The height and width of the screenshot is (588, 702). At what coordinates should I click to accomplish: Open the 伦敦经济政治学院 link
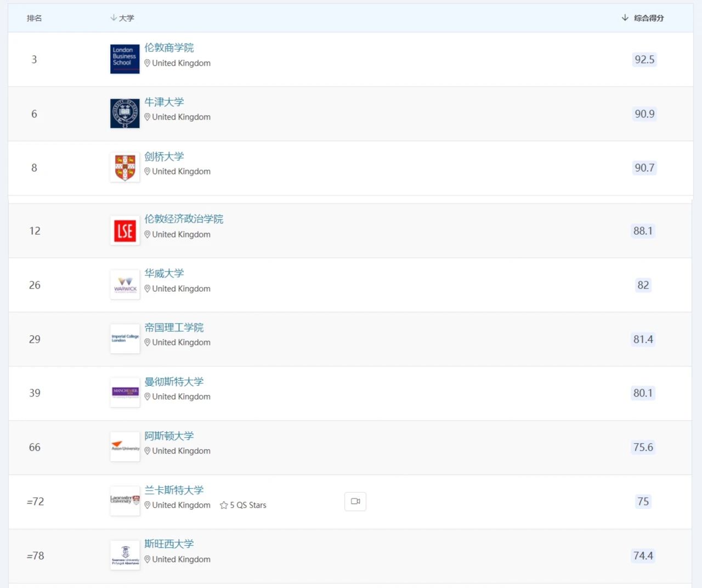[184, 219]
